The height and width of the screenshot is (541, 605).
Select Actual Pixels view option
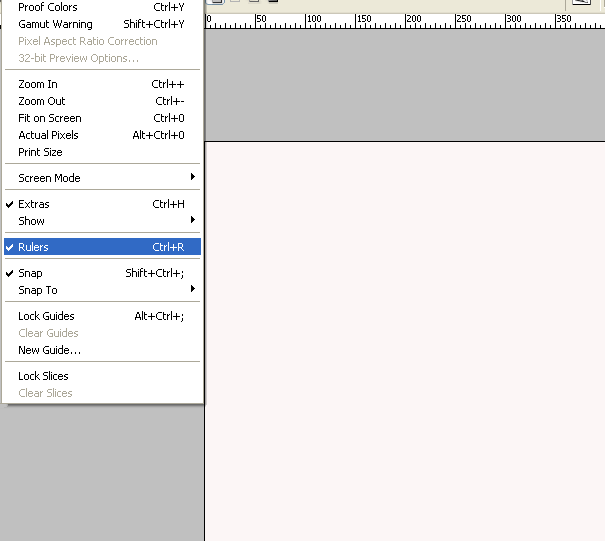coord(48,135)
